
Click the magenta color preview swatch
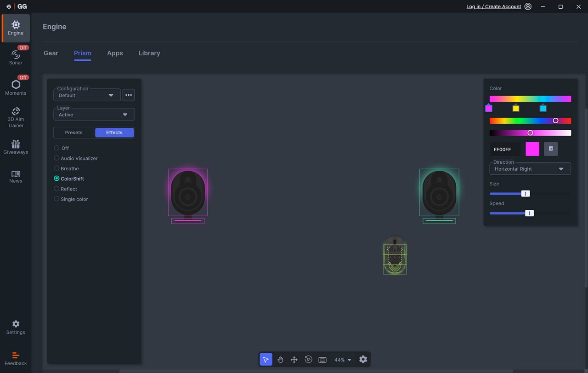[532, 149]
